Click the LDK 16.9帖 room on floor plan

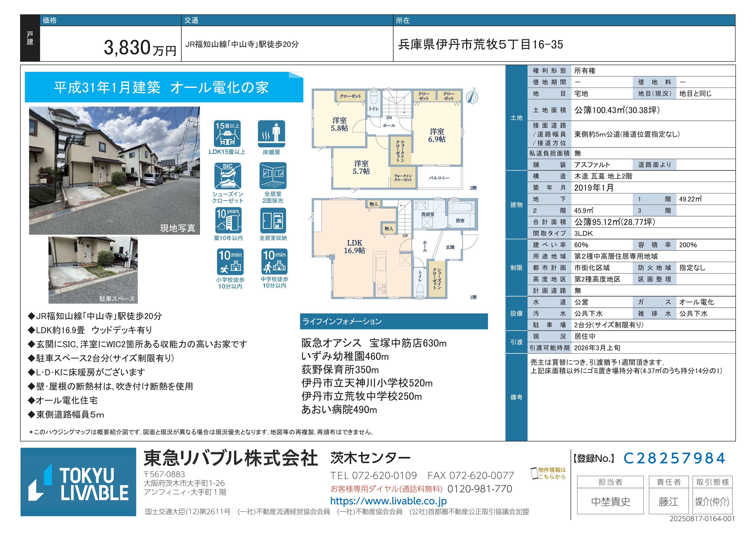click(x=354, y=247)
